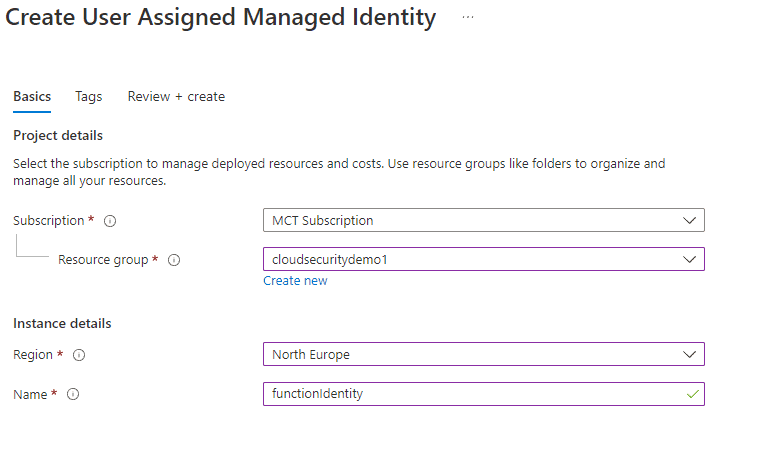Open the Region combo box showing North Europe
783x449 pixels.
coord(483,354)
